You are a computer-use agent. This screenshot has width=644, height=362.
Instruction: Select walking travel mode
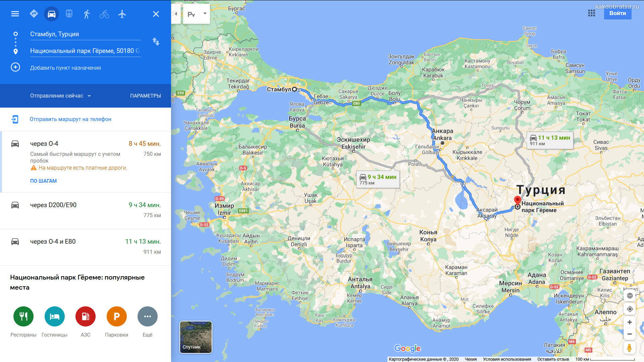point(87,14)
